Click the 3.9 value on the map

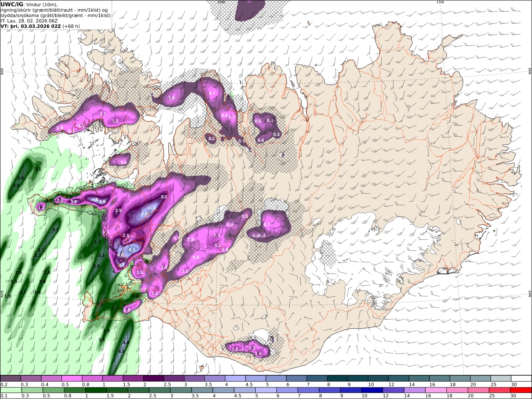coord(102,202)
